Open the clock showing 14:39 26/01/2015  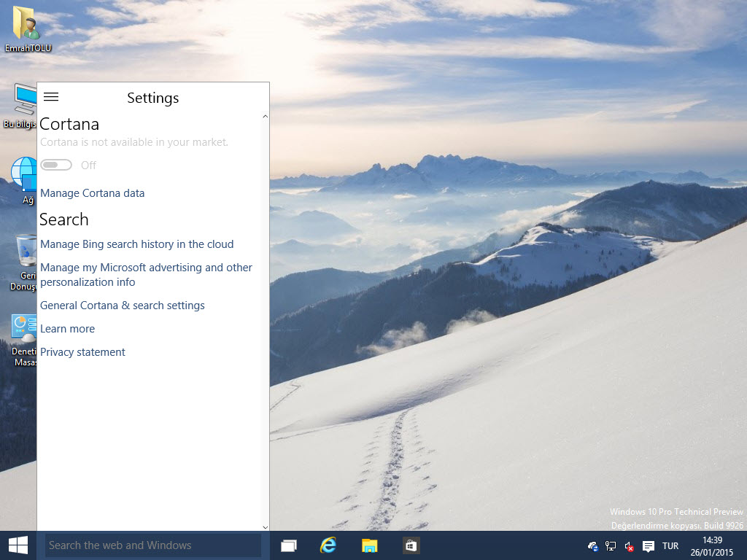712,546
